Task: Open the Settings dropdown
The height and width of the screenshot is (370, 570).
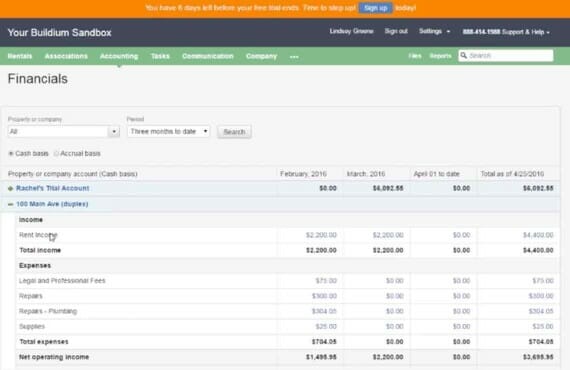Action: (x=434, y=31)
